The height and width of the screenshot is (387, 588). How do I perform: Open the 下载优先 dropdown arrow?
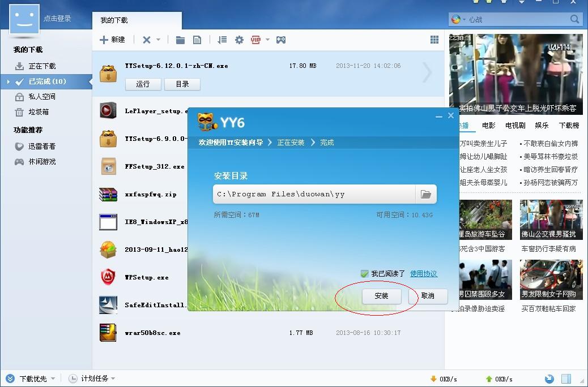point(53,379)
